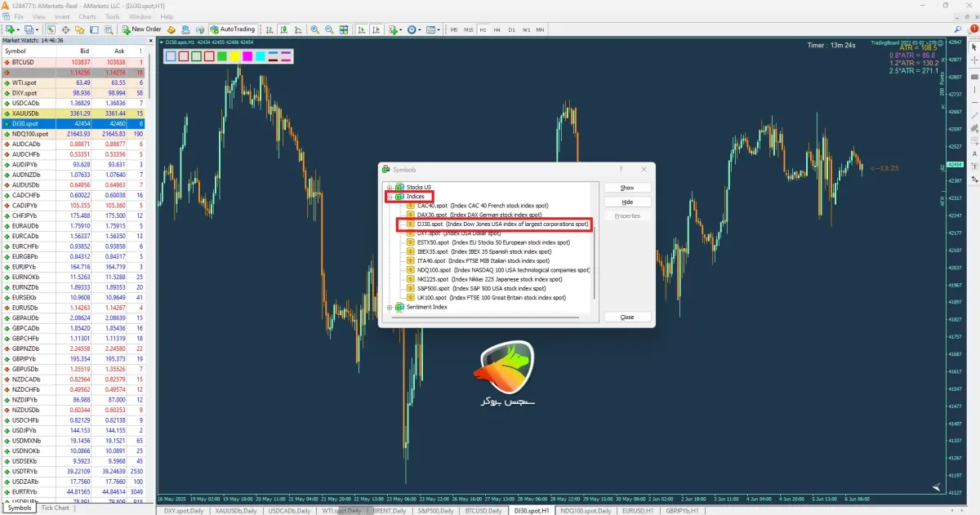
Task: Click the search magnifier icon top right
Action: click(957, 29)
